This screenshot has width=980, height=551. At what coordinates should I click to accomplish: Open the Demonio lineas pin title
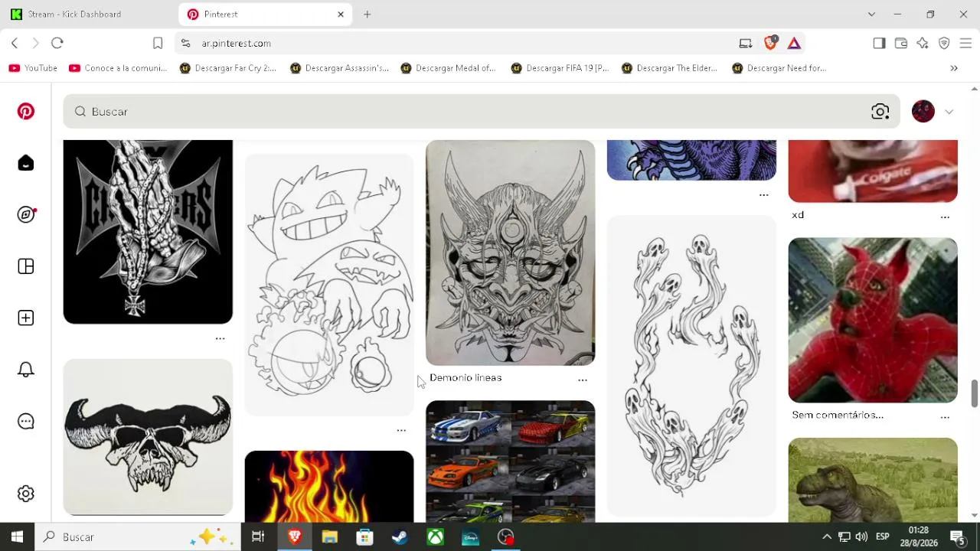point(465,377)
